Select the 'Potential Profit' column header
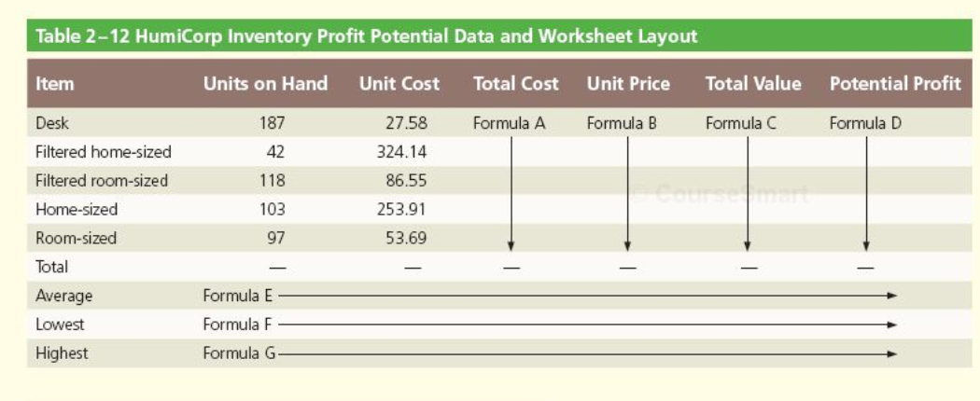The image size is (980, 401). coord(895,84)
